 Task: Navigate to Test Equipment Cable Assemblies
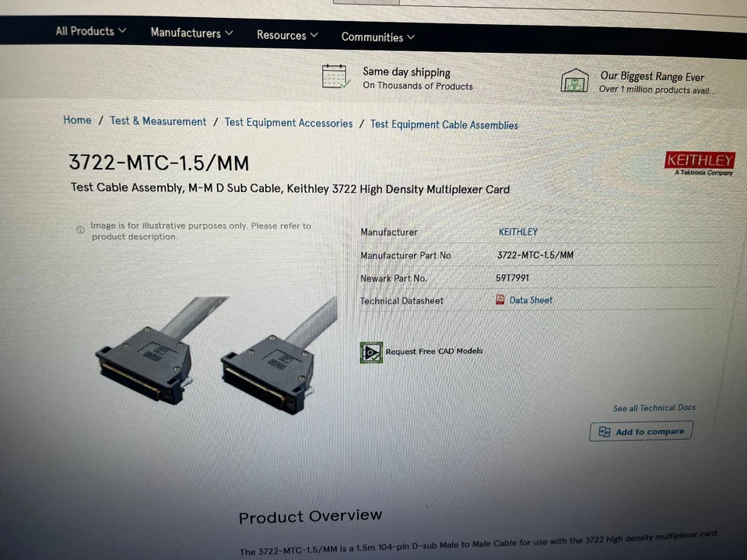(444, 124)
